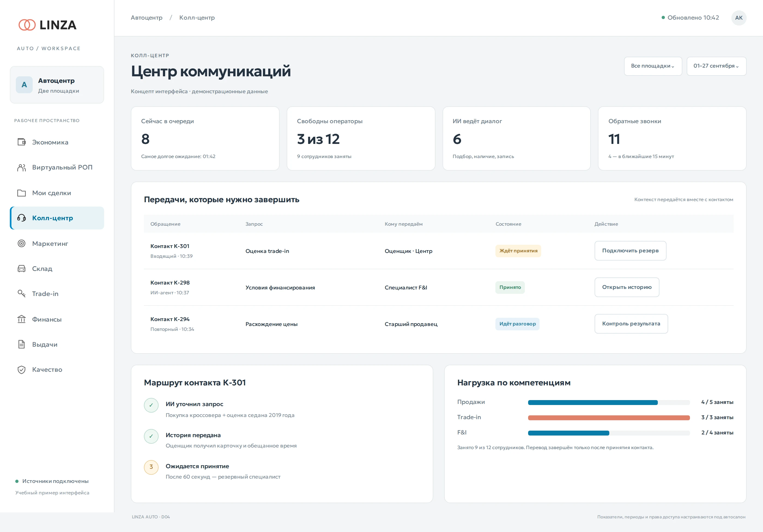Follow the Автоцентр breadcrumb link
Screen dimensions: 763x532
click(147, 18)
